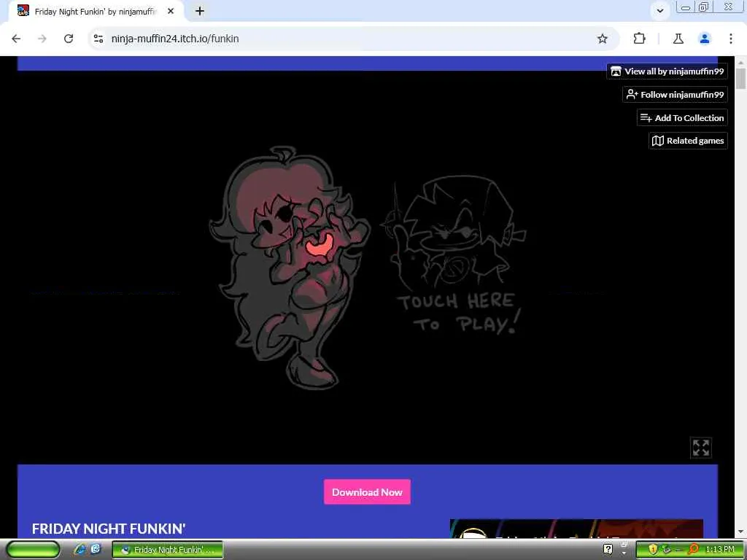This screenshot has width=747, height=560.
Task: Reload the Friday Night Funkin' page
Action: click(x=69, y=39)
